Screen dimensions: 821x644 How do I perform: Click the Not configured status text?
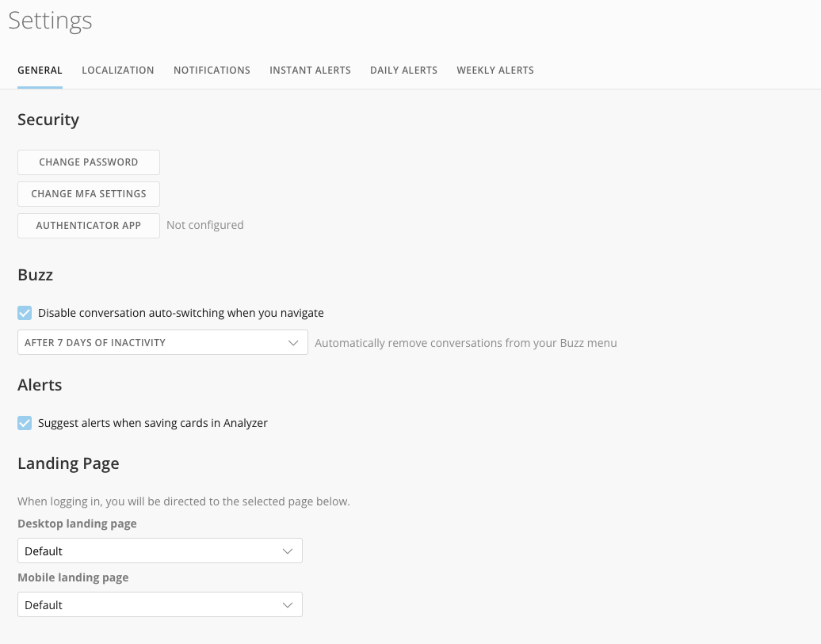204,225
